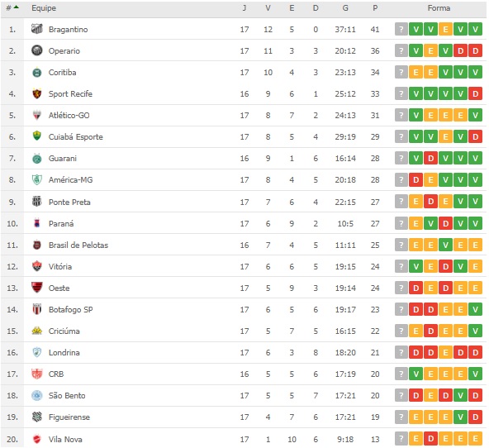Open the Coritiba team link
489x448 pixels.
[x=63, y=73]
